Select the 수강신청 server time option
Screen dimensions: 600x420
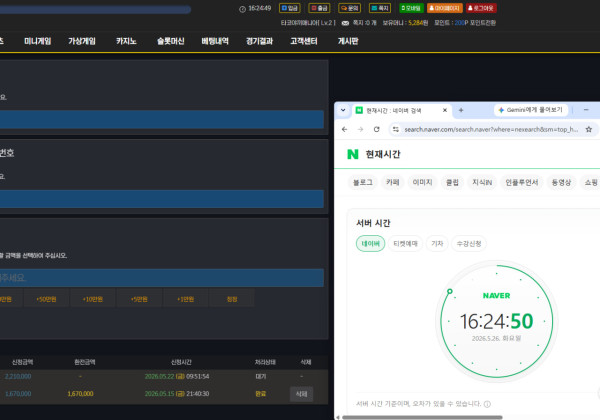click(469, 244)
